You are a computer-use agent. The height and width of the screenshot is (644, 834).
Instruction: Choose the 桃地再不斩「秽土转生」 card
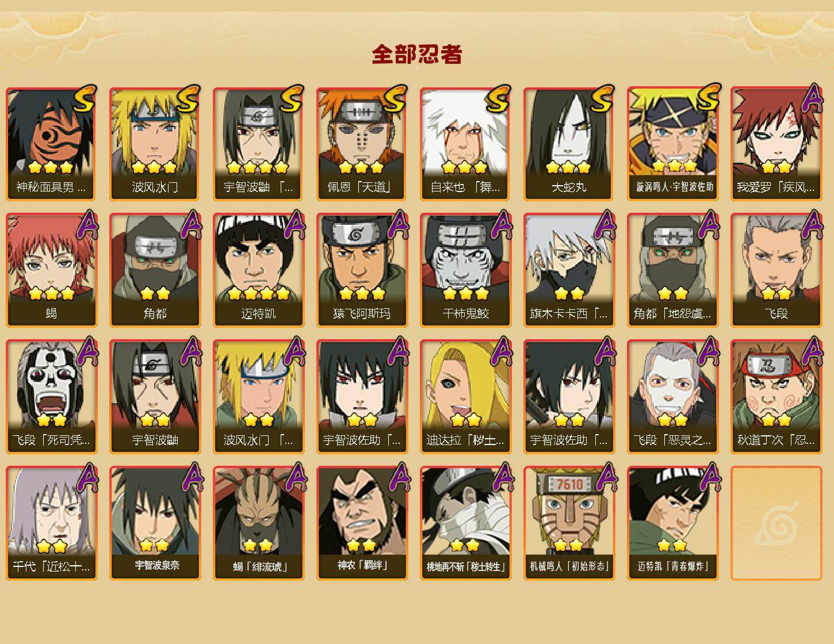(x=465, y=523)
